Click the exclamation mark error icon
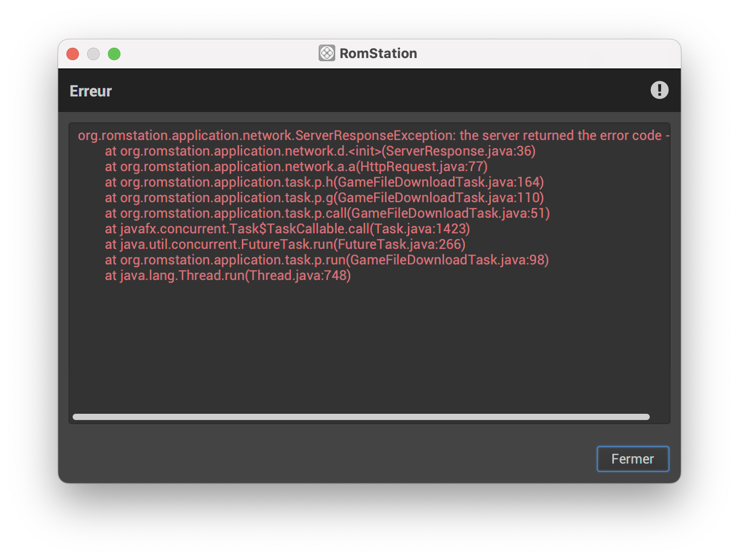This screenshot has width=739, height=560. [660, 90]
